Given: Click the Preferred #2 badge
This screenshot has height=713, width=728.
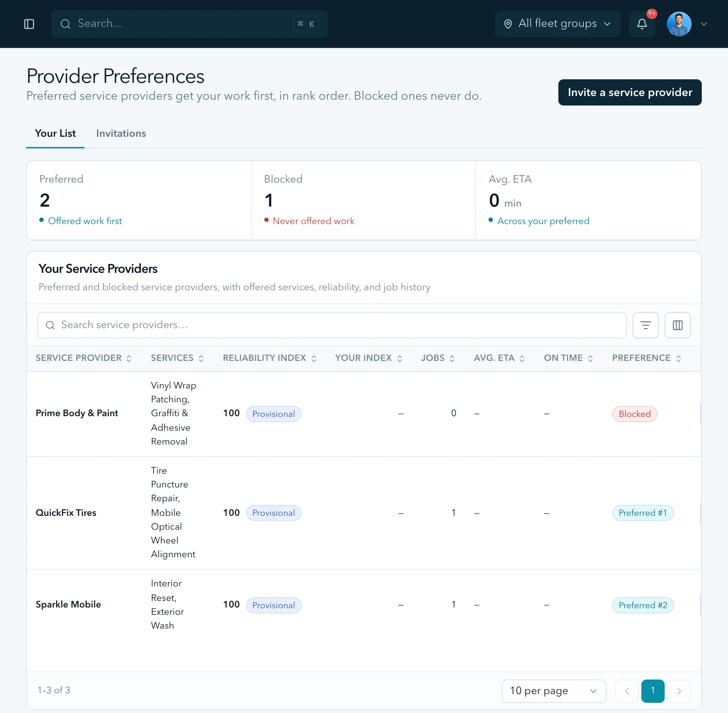Looking at the screenshot, I should tap(642, 605).
